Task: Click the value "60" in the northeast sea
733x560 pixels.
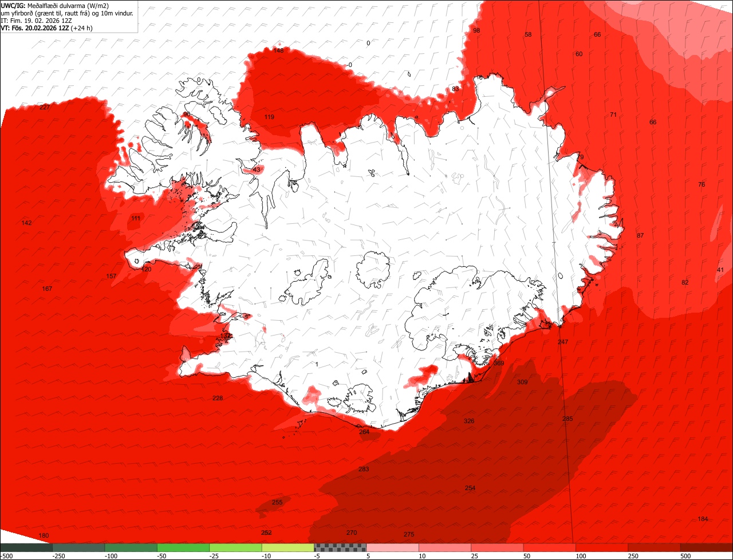Action: 579,54
